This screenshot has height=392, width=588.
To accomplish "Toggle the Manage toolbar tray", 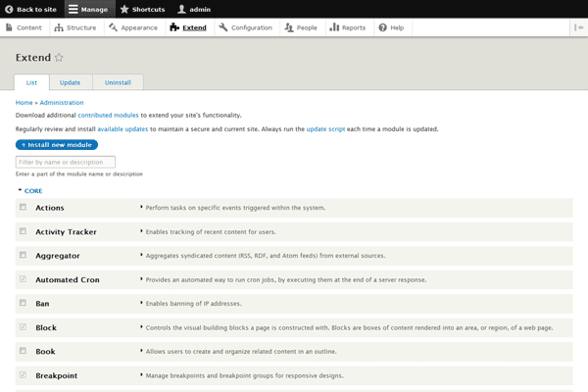I will 88,9.
